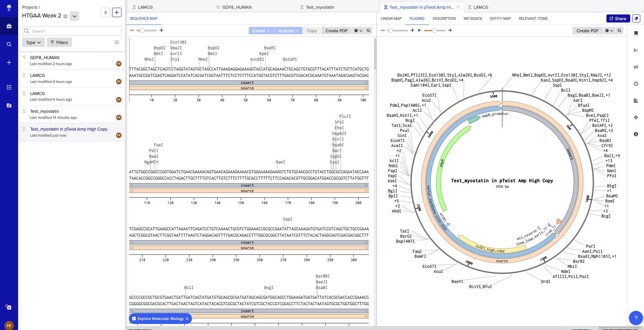Viewport: 644px width, 330px height.
Task: Open the apps grid icon
Action: pyautogui.click(x=9, y=87)
